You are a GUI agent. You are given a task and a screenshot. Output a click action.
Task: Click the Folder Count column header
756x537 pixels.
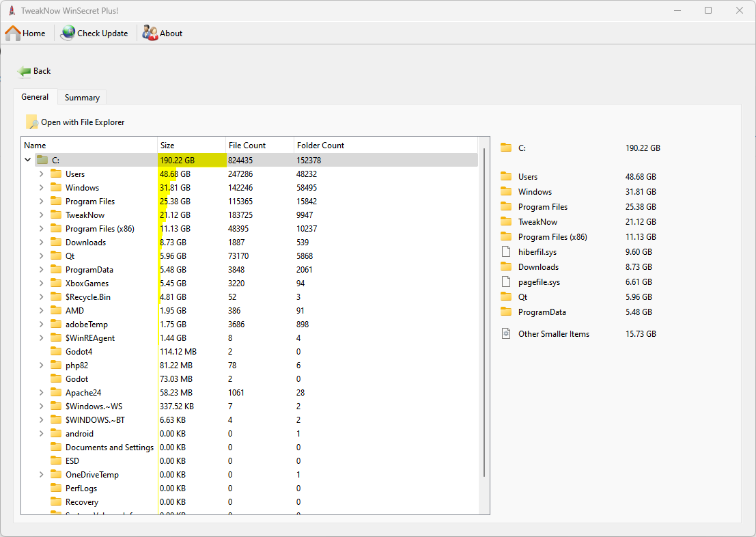[321, 146]
